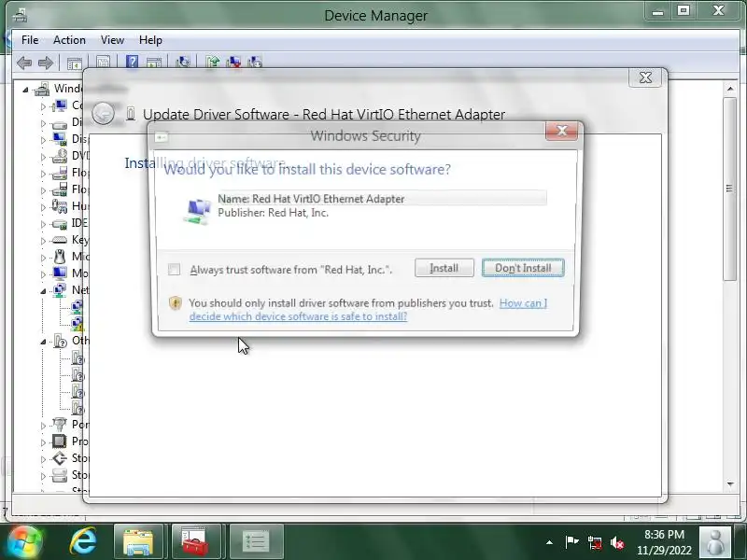
Task: Close the Update Driver Software window
Action: (x=645, y=77)
